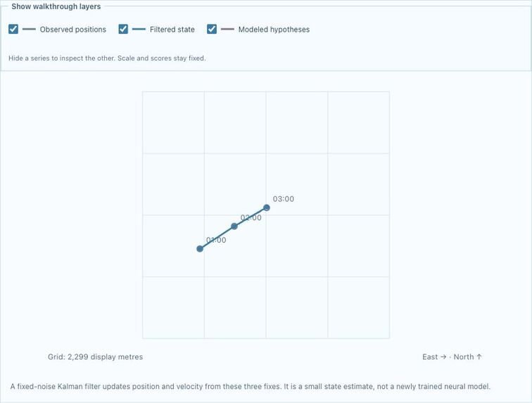Click the Modeled hypotheses label text
Image resolution: width=532 pixels, height=403 pixels.
(274, 30)
